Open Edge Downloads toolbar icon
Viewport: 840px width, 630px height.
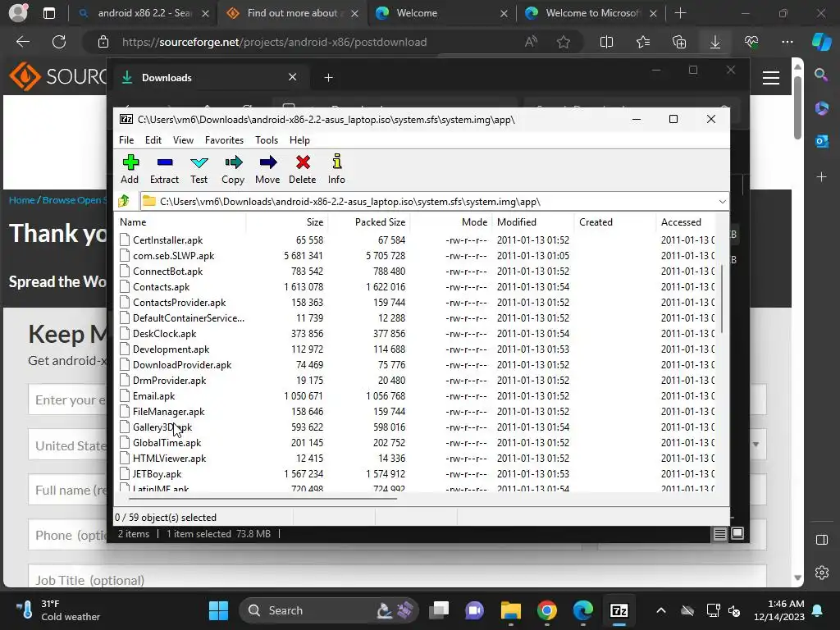click(715, 42)
